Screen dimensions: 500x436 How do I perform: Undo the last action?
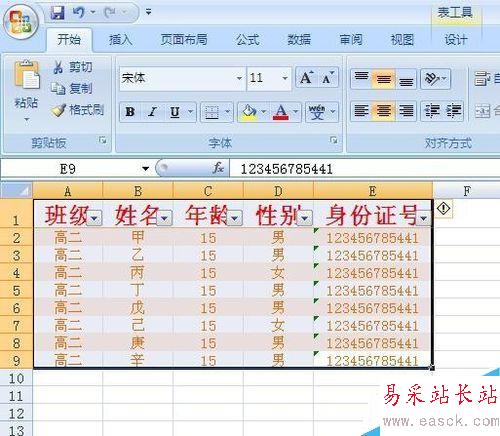[79, 13]
